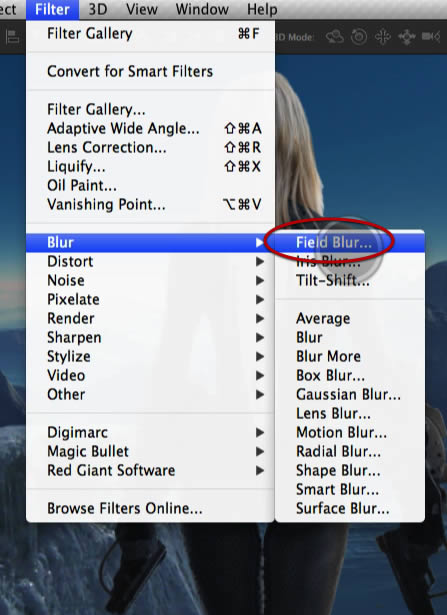Open the Filter menu in menu bar
Screen dimensions: 447x615
coord(52,9)
